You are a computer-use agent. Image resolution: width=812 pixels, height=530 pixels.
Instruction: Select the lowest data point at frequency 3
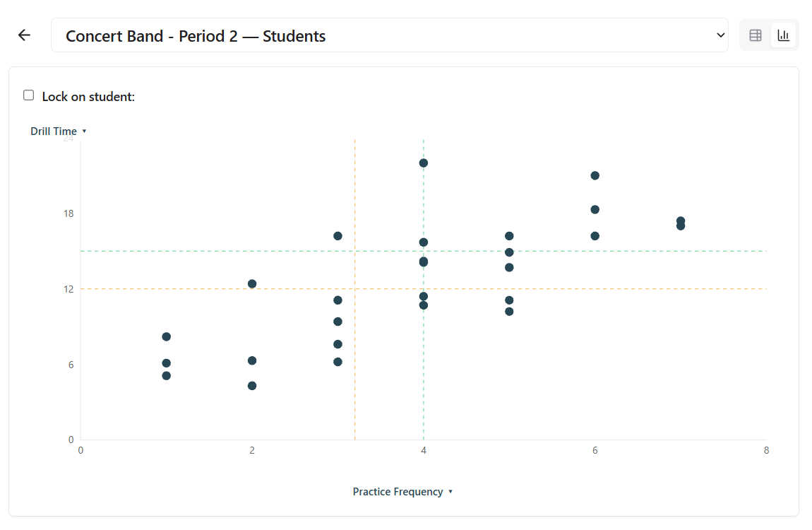click(x=338, y=362)
